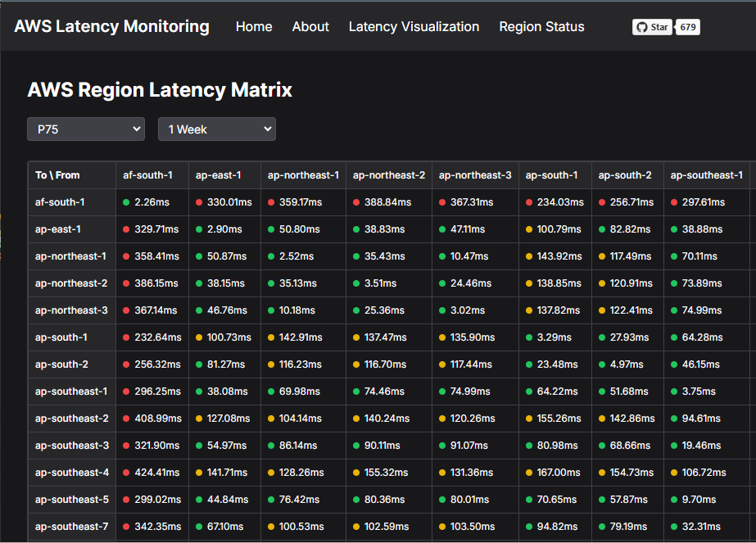Click the ap-northeast-3 column header
The height and width of the screenshot is (543, 756).
[x=475, y=175]
